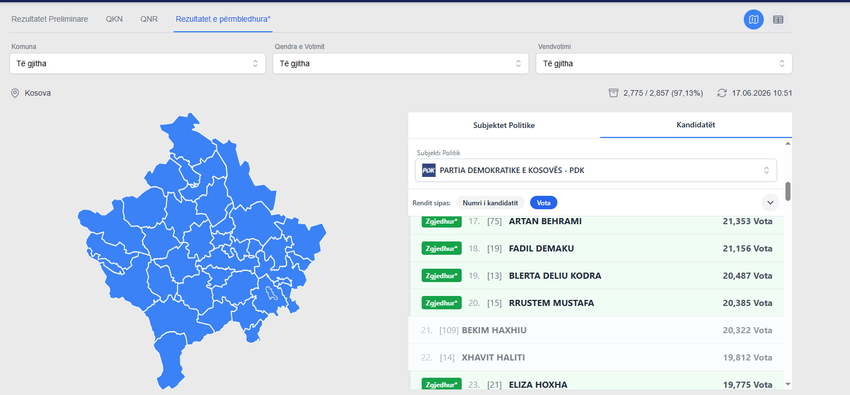Image resolution: width=850 pixels, height=395 pixels.
Task: Click the scrollbar down arrow
Action: point(788,384)
